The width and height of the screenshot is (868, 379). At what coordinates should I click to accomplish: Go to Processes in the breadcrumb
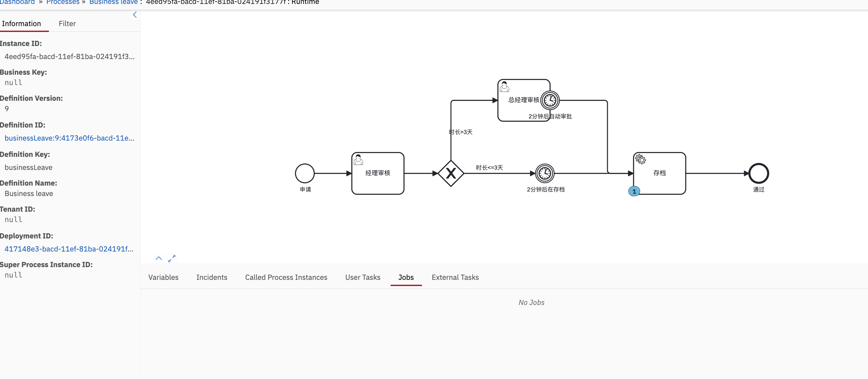coord(63,2)
